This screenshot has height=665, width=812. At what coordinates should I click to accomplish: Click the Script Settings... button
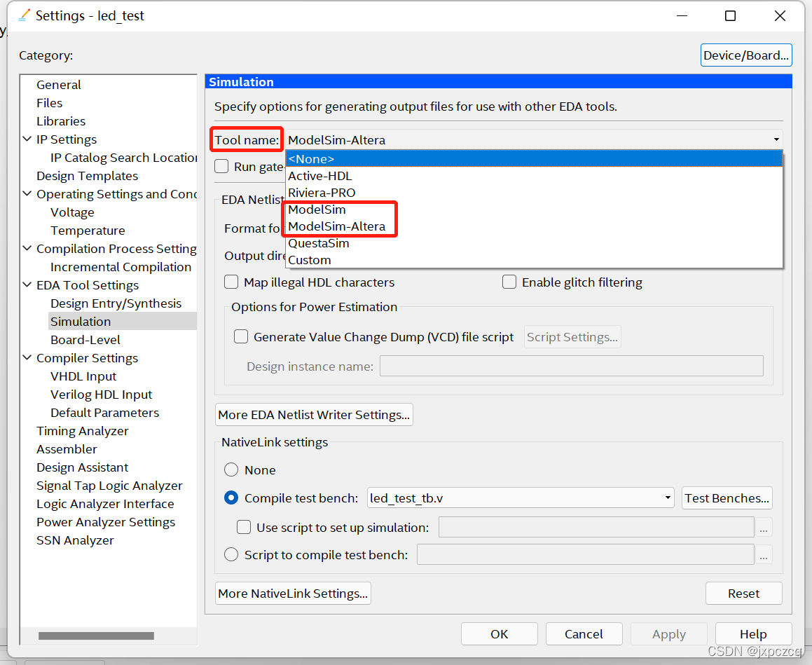click(x=572, y=336)
